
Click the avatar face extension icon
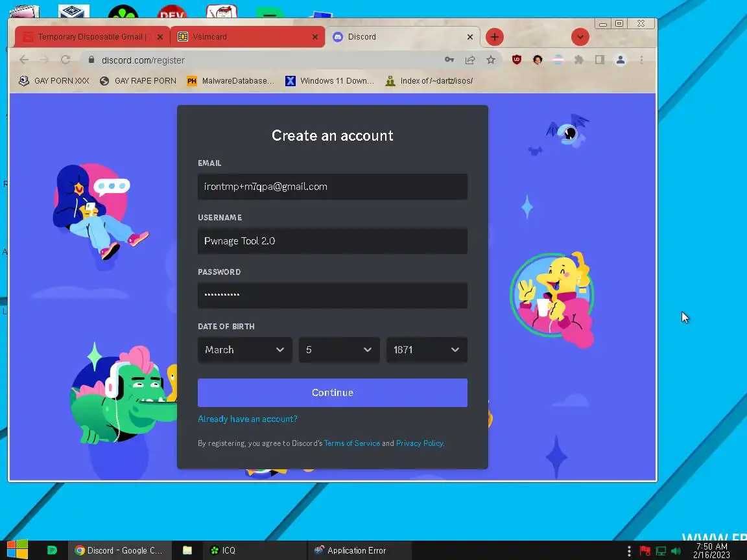(x=538, y=60)
